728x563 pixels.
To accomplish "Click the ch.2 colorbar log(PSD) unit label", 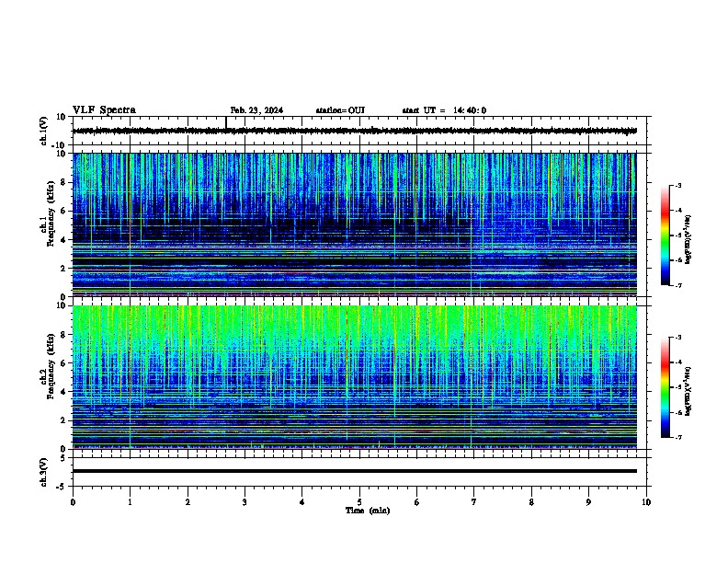I will tap(688, 391).
